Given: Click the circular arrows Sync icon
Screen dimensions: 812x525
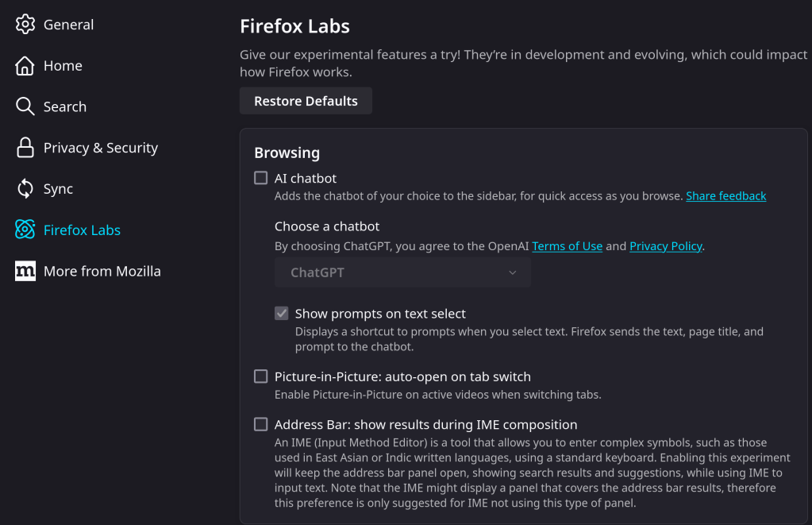Looking at the screenshot, I should pos(25,189).
